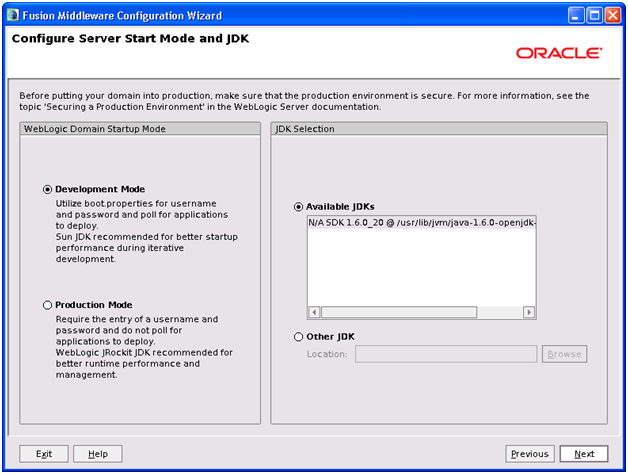Close the Configuration Wizard window
Viewport: 628px width, 474px height.
pyautogui.click(x=613, y=16)
